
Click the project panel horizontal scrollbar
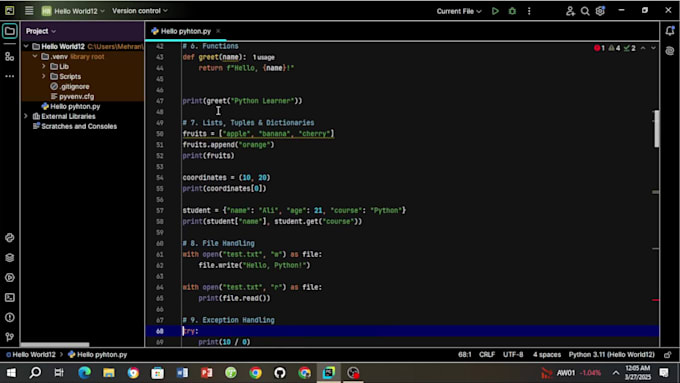coord(55,345)
